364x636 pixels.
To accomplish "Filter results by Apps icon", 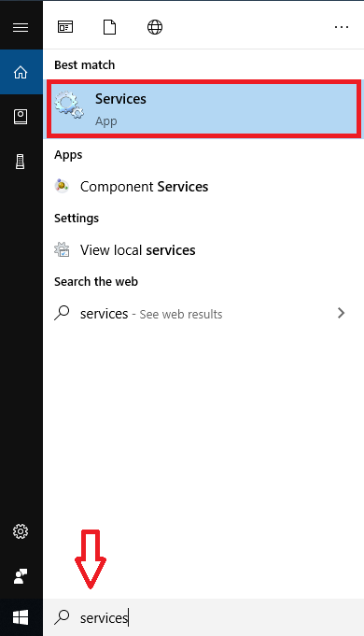I will 65,27.
